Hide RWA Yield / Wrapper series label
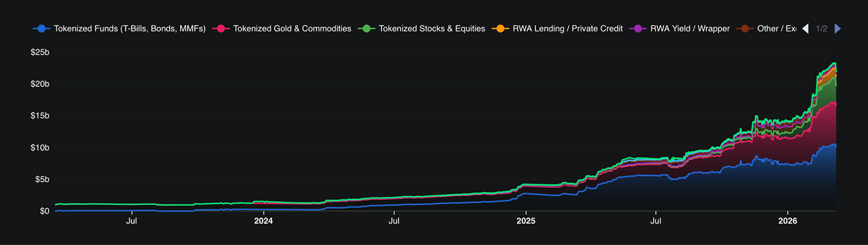The width and height of the screenshot is (868, 245). point(690,28)
